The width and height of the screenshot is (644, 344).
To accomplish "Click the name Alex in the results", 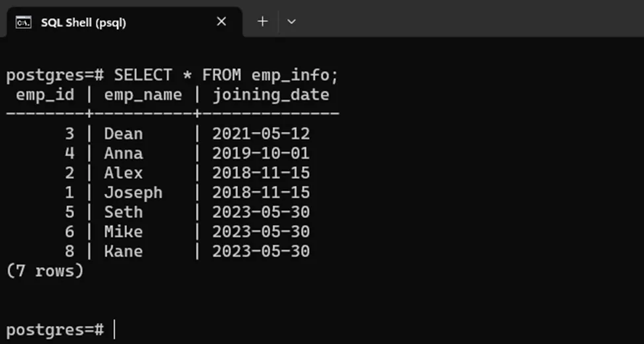I will click(x=124, y=173).
